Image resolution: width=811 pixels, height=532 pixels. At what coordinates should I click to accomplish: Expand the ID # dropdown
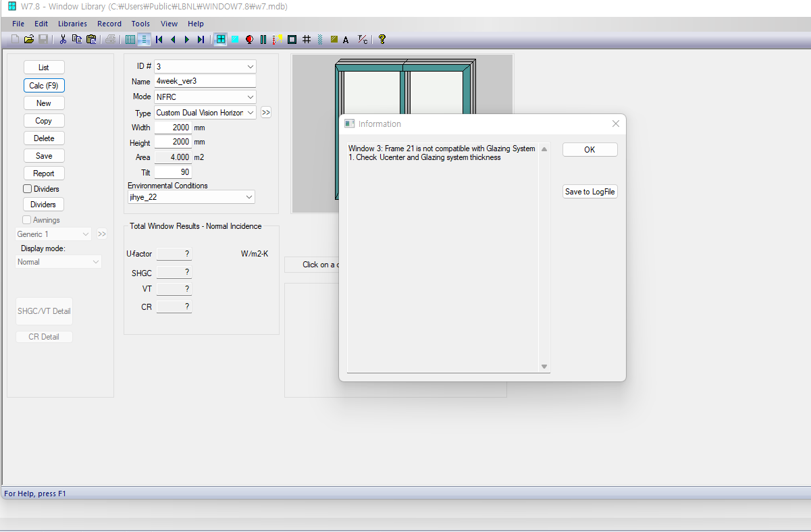pyautogui.click(x=251, y=66)
